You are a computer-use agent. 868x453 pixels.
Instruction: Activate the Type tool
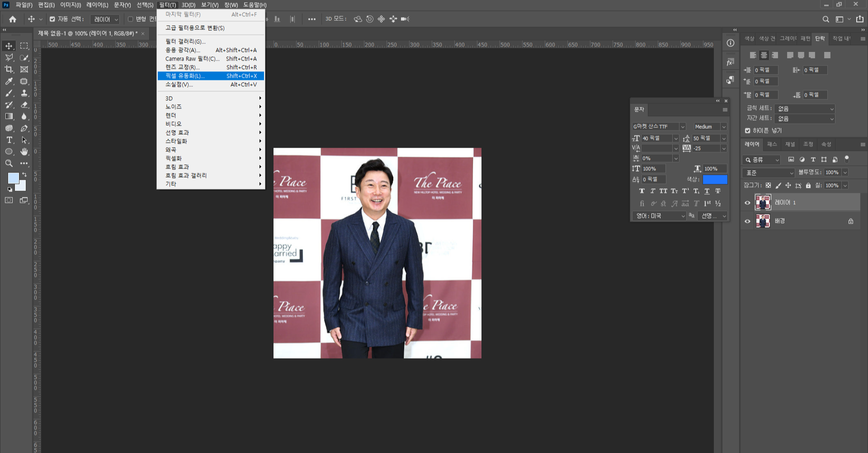tap(9, 140)
